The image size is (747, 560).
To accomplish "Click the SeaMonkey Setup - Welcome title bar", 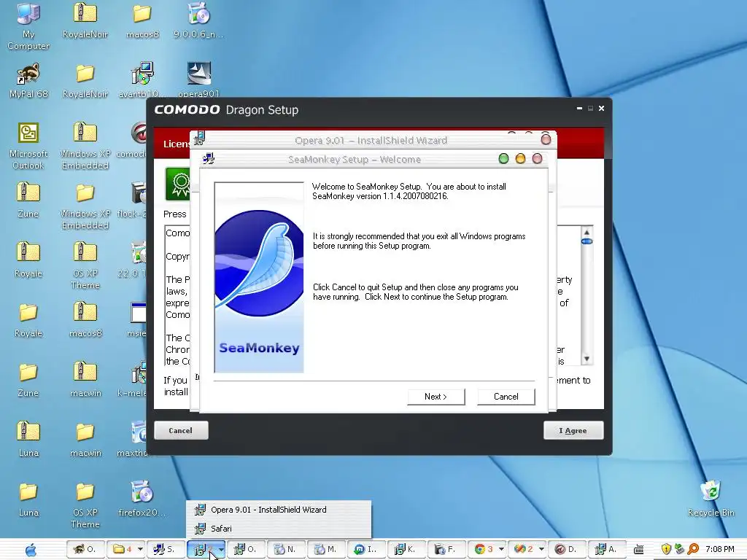I will pyautogui.click(x=355, y=159).
